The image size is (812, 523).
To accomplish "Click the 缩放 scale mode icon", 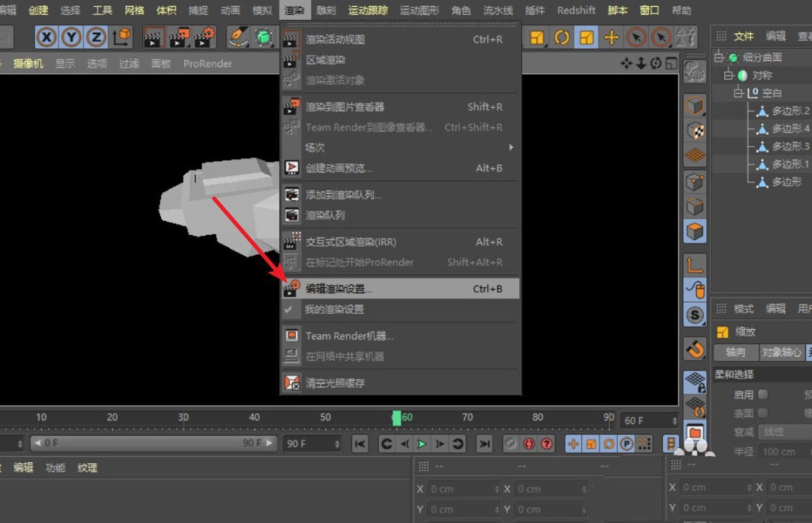I will 723,331.
